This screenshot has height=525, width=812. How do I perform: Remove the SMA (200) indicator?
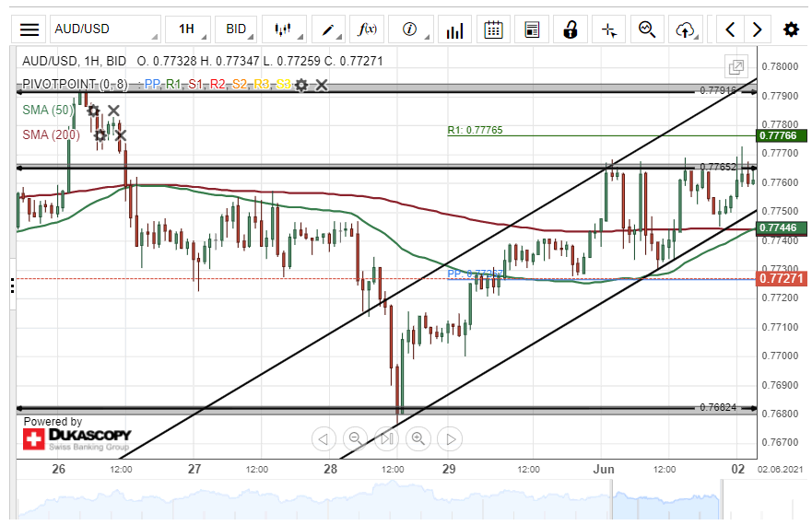119,135
